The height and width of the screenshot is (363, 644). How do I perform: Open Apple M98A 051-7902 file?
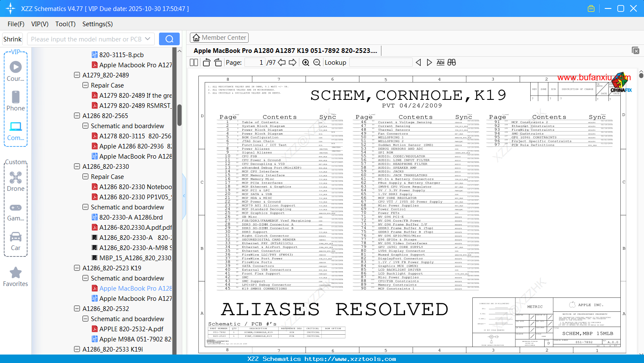(x=135, y=339)
